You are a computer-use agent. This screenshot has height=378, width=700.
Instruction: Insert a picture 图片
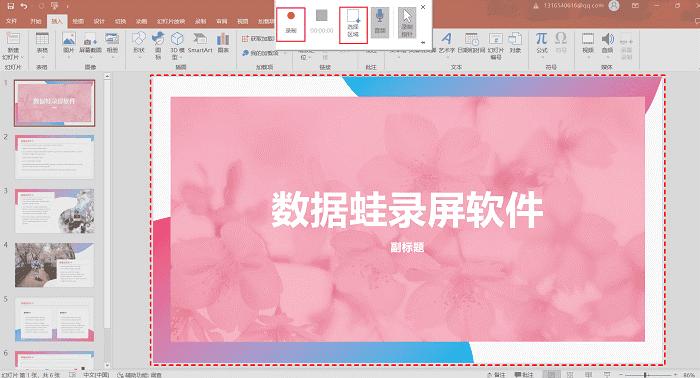pos(69,45)
